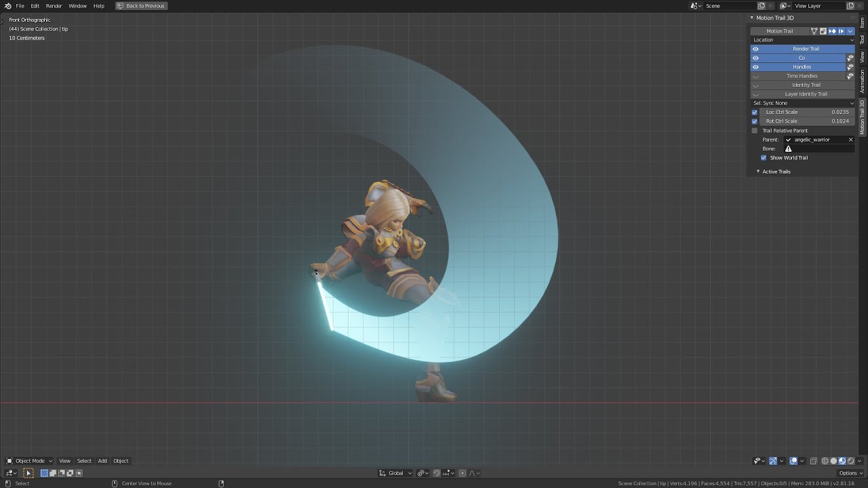The width and height of the screenshot is (868, 488).
Task: Adjust the Loc Ctrl Scale value slider
Action: point(807,112)
